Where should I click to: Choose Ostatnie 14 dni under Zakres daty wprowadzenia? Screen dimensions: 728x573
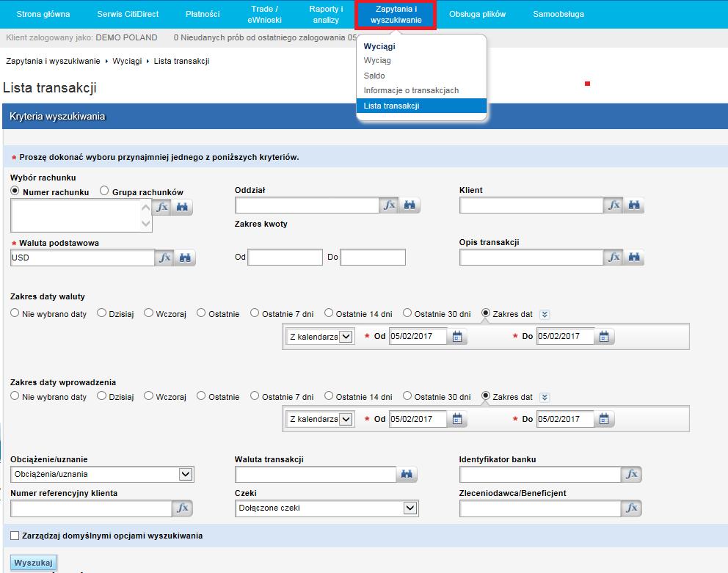[329, 395]
